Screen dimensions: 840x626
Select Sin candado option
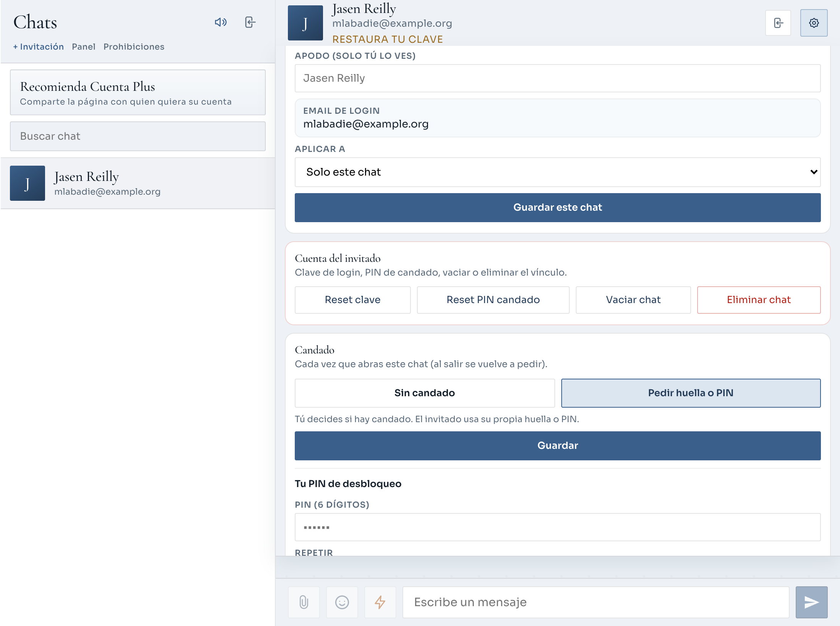[x=425, y=393]
